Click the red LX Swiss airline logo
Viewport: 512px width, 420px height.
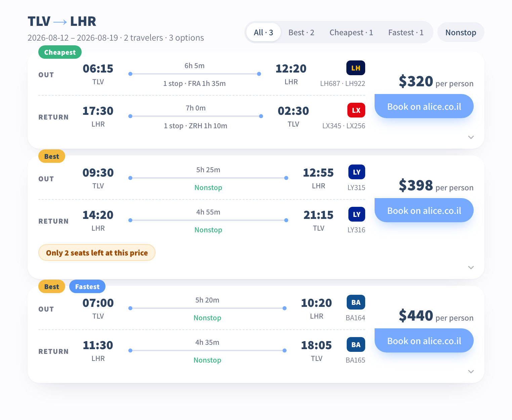click(x=356, y=110)
